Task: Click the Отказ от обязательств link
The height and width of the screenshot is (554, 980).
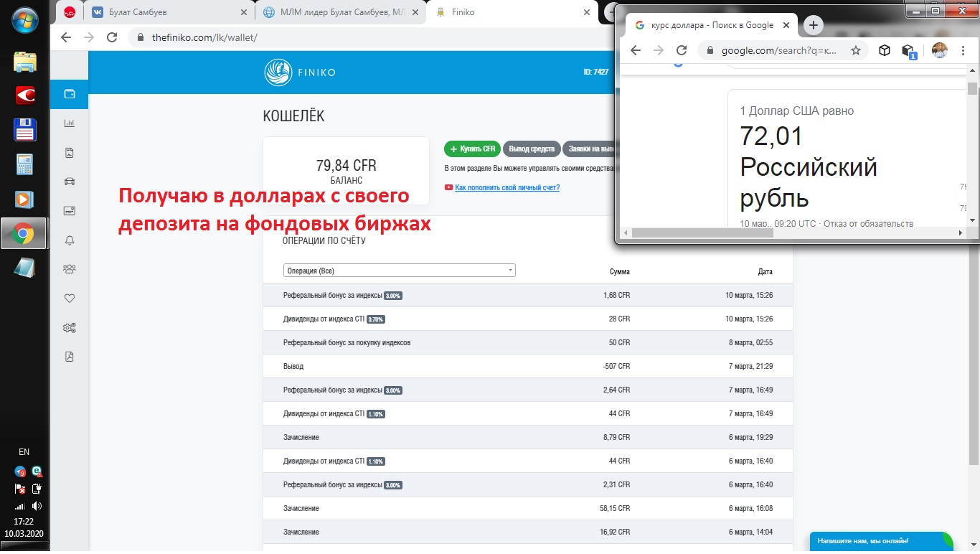Action: point(869,223)
